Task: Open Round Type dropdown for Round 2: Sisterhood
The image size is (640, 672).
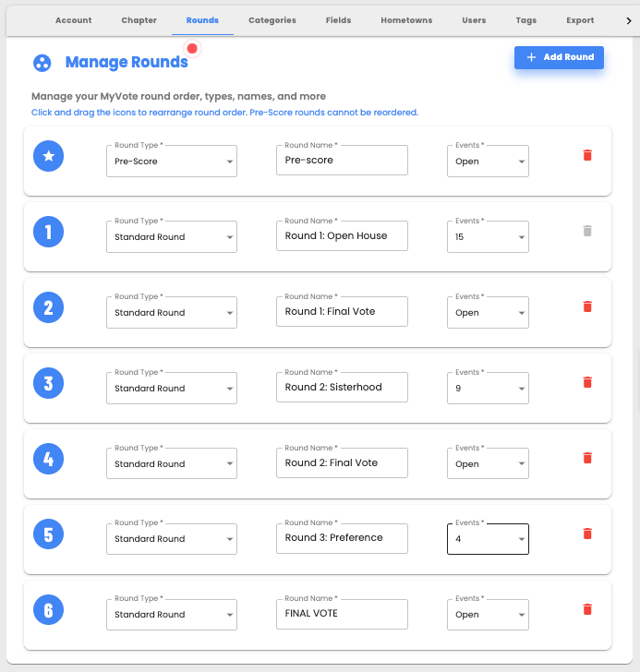Action: click(172, 388)
